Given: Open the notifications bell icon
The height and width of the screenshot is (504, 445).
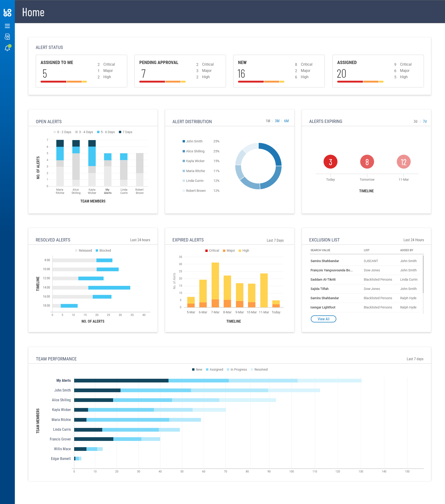Looking at the screenshot, I should tap(7, 48).
